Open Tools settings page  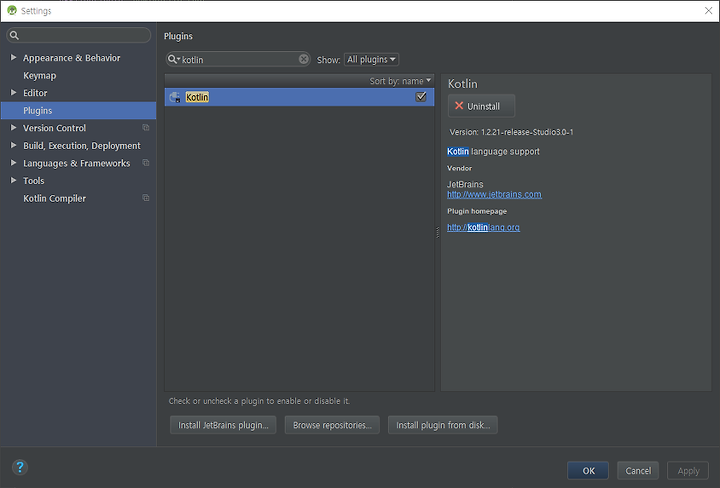pyautogui.click(x=34, y=181)
